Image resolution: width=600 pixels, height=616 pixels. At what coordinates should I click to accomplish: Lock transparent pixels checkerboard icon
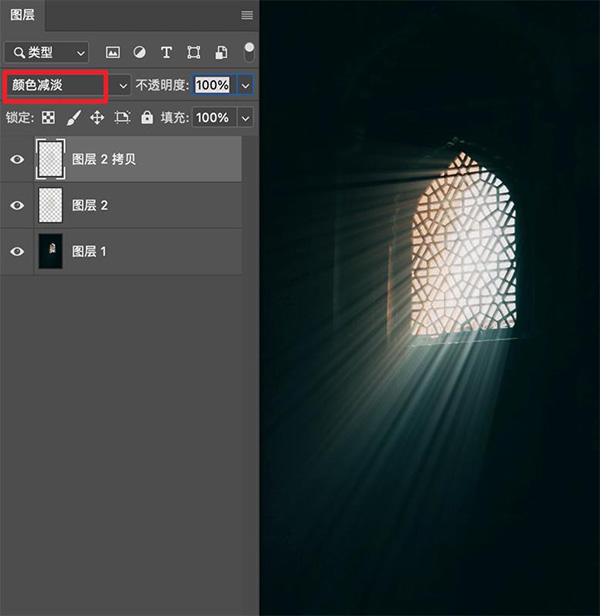click(48, 117)
